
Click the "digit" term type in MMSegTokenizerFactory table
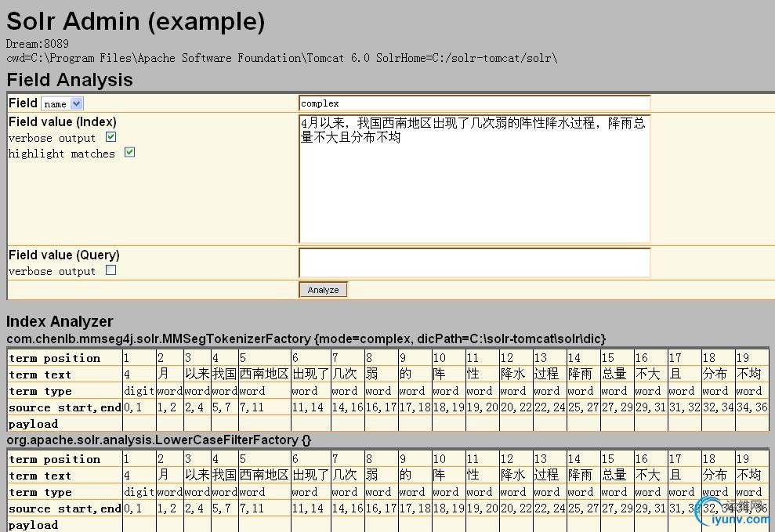[139, 391]
